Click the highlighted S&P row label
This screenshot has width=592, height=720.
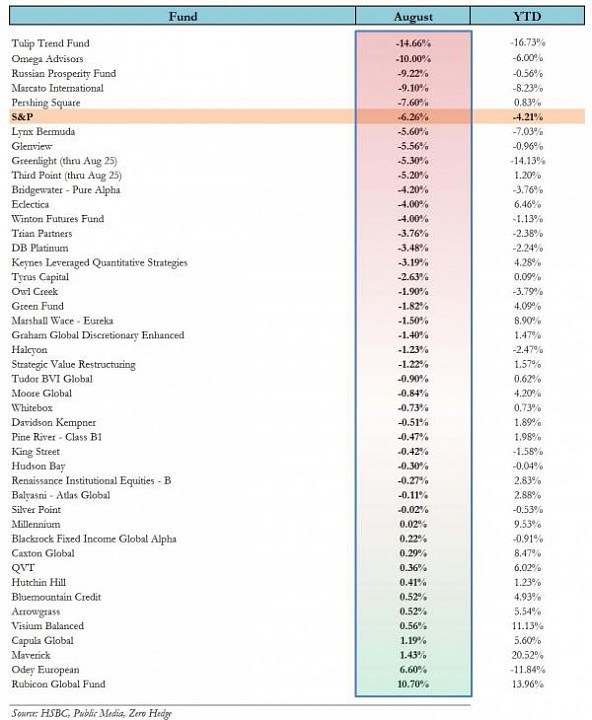tap(22, 117)
